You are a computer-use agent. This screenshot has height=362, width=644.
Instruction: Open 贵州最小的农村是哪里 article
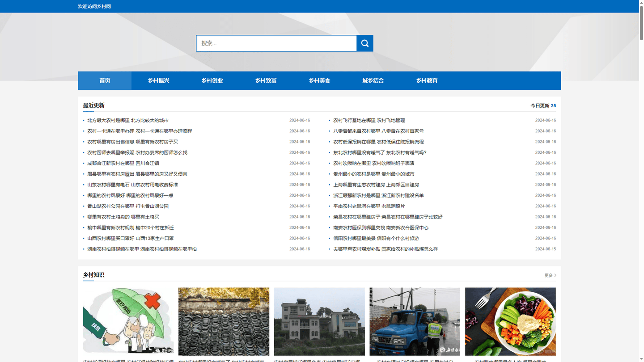374,174
